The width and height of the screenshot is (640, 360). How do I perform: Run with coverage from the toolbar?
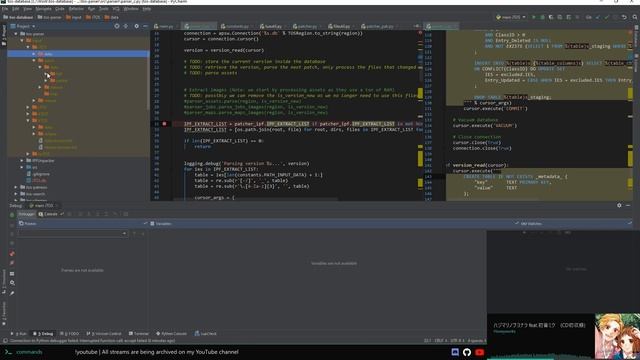(551, 17)
